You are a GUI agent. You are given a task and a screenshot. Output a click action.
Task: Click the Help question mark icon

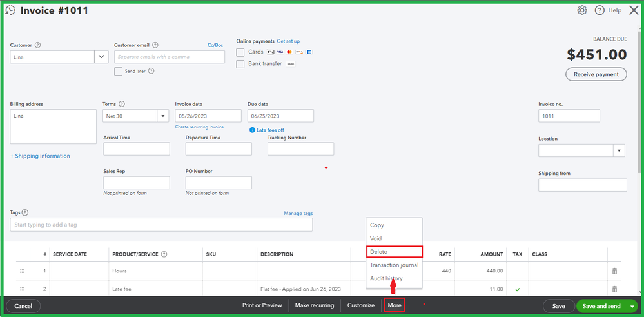pos(600,10)
